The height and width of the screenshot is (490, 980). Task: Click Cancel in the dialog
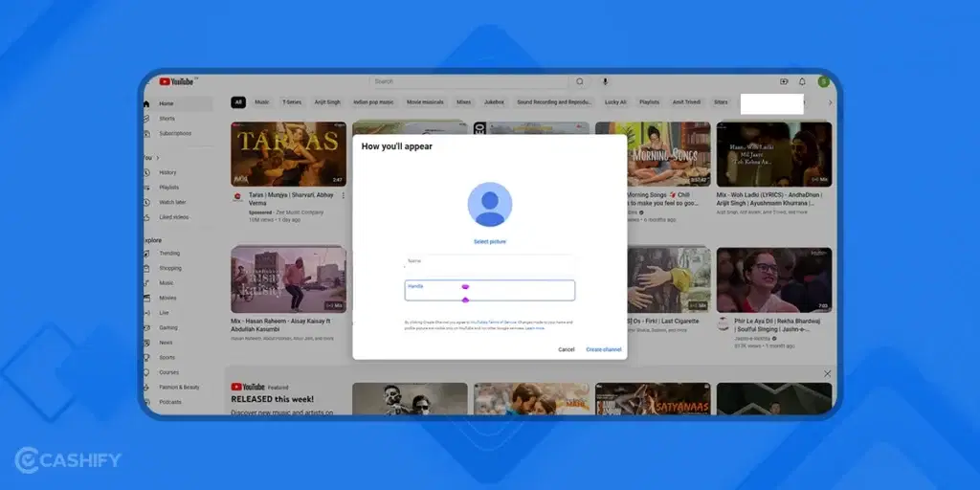pos(567,350)
